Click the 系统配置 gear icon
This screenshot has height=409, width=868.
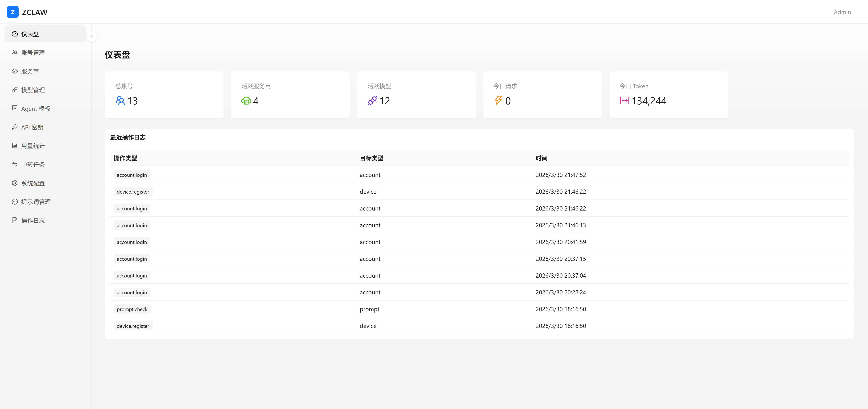[x=15, y=183]
